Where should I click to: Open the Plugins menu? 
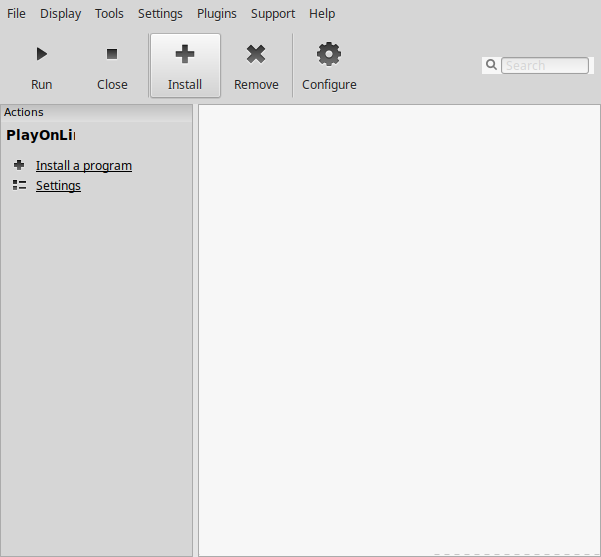tap(217, 13)
